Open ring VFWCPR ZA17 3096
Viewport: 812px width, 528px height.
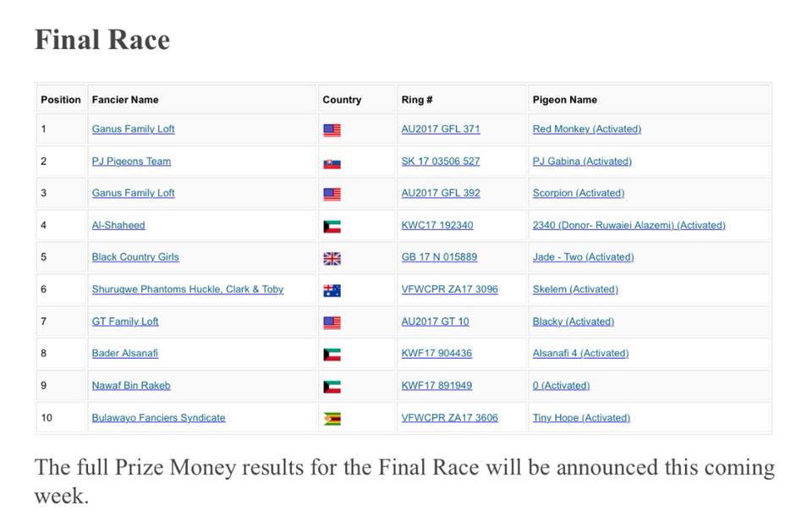449,289
